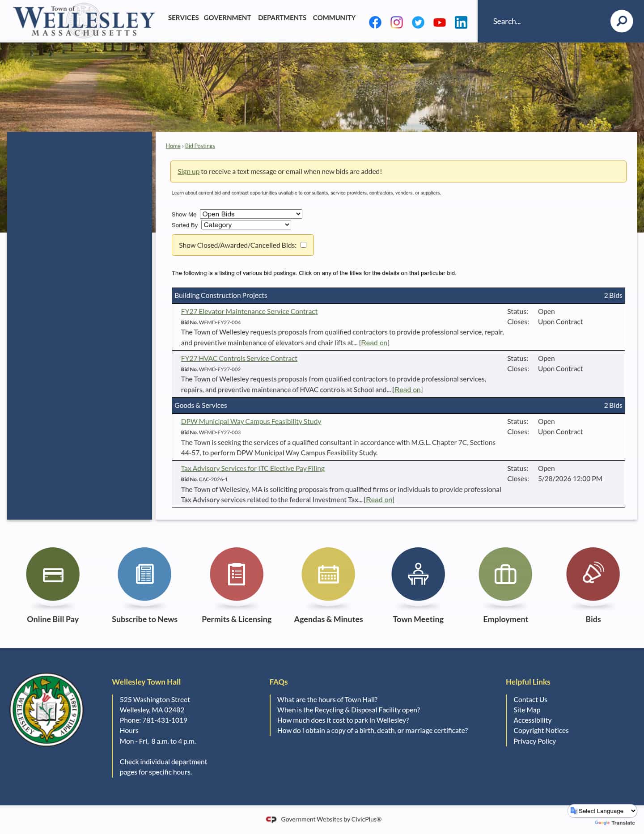Click the Agendas & Minutes calendar icon

coord(328,574)
